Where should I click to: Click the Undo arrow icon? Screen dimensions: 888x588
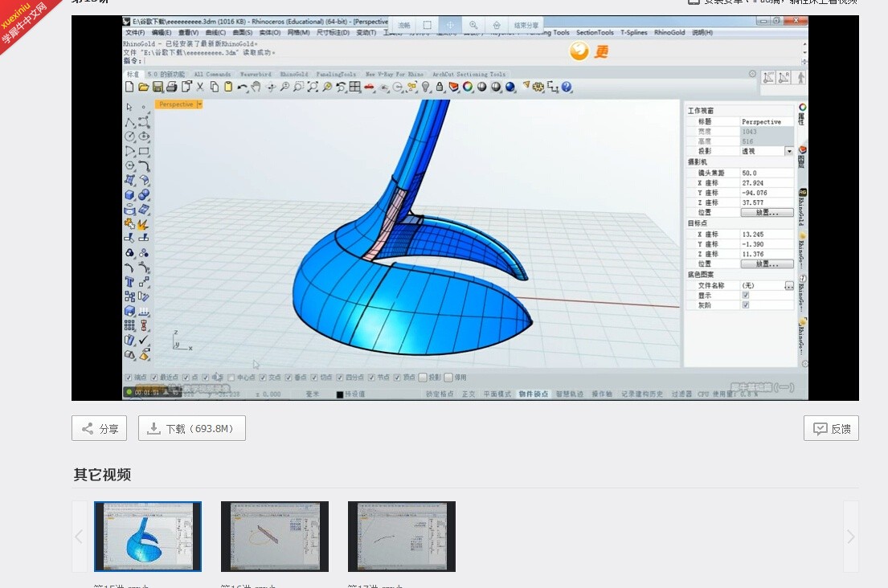click(x=243, y=87)
